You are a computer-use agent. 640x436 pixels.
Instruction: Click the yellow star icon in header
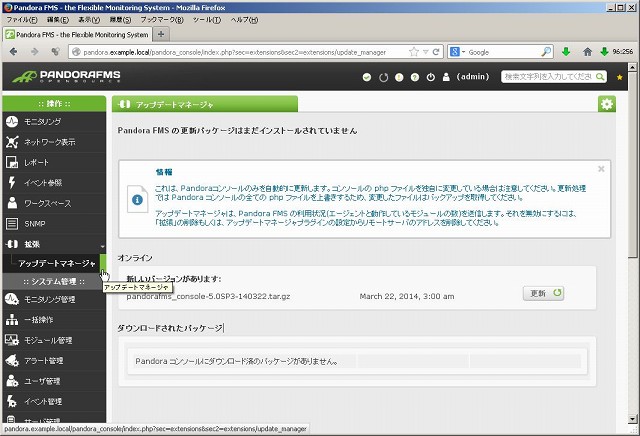[620, 77]
